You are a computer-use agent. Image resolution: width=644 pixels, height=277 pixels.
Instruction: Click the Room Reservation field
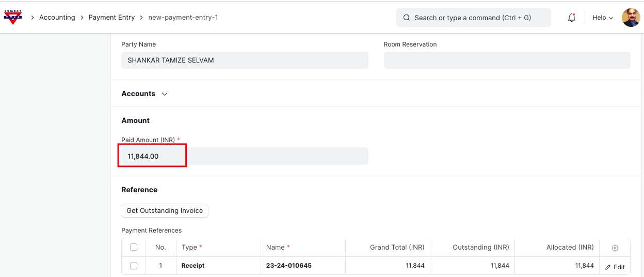tap(507, 60)
